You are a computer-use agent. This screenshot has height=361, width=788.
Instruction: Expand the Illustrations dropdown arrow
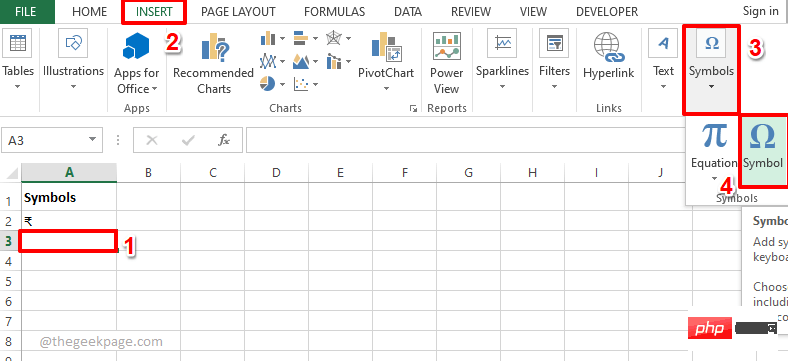point(73,87)
